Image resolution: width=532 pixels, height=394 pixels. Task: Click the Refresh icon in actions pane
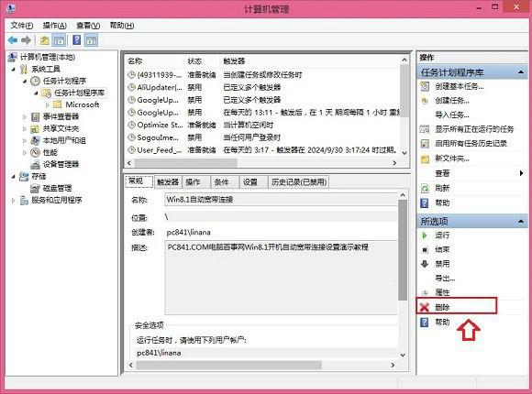(425, 188)
